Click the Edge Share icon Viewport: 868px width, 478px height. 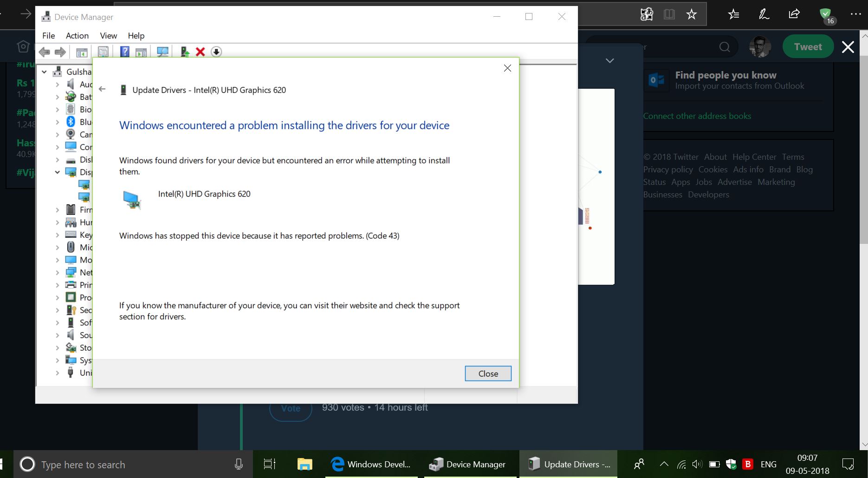click(x=794, y=14)
